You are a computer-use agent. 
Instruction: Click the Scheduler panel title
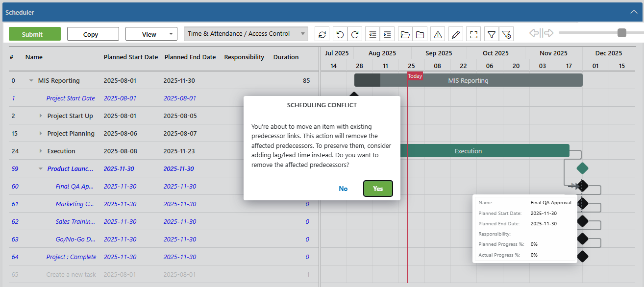20,12
